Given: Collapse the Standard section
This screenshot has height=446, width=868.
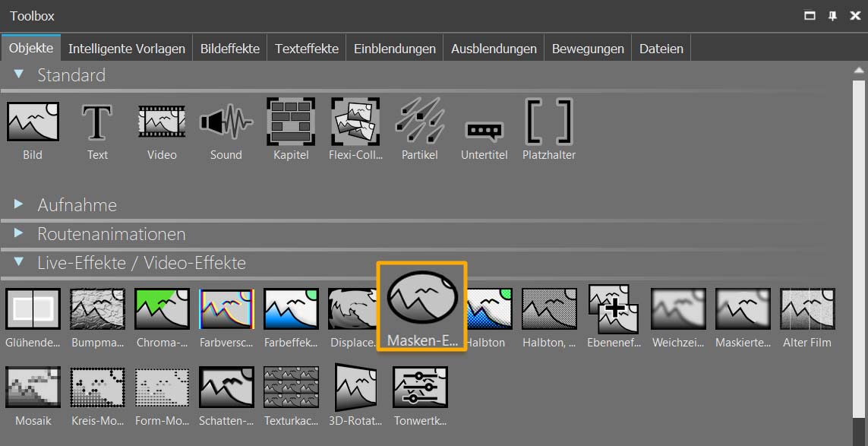Looking at the screenshot, I should tap(19, 74).
